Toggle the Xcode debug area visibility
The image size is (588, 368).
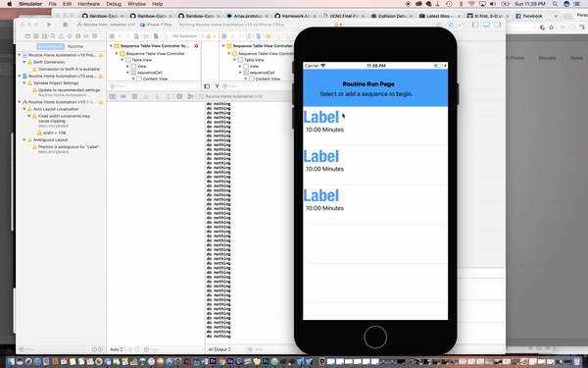(x=486, y=25)
